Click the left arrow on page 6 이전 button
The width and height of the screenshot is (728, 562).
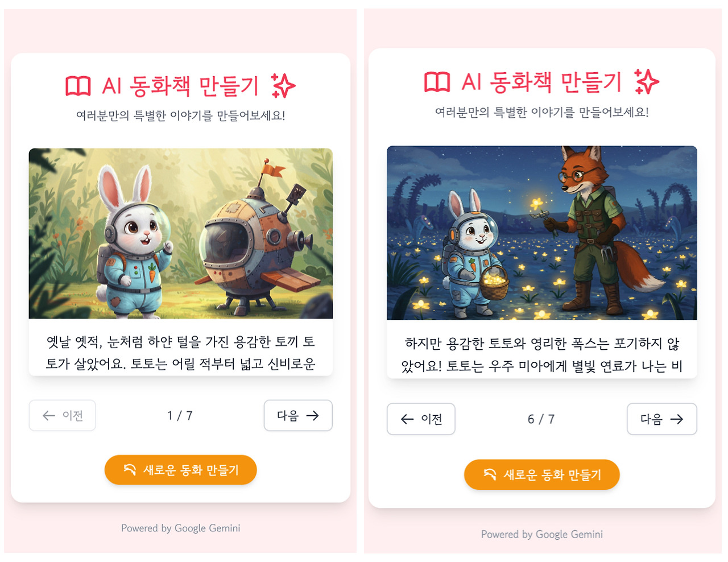[x=407, y=419]
